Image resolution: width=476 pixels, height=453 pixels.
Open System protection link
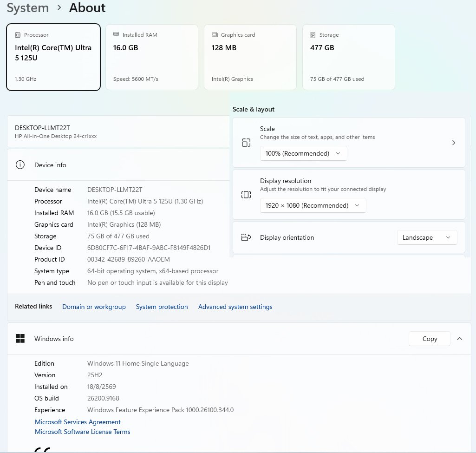(162, 307)
